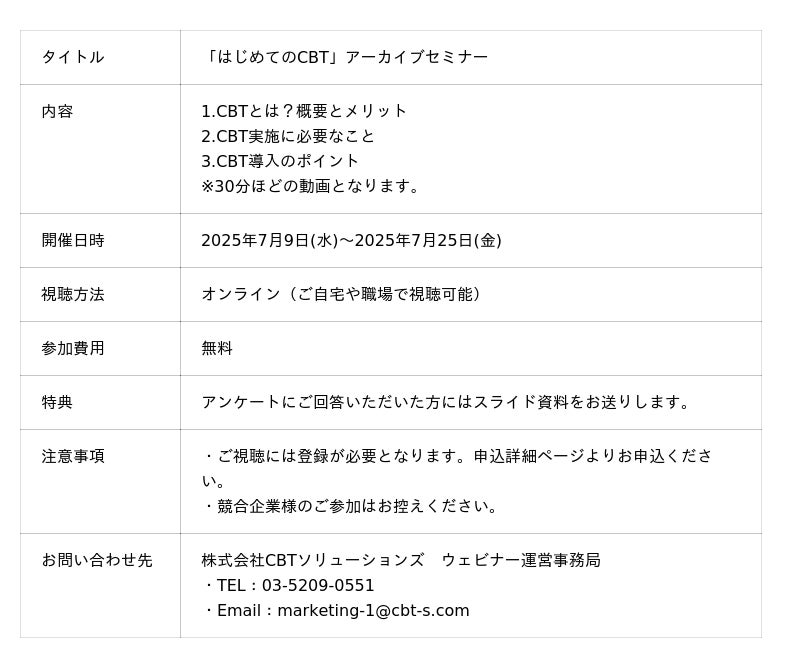800x668 pixels.
Task: Select the 2025年7月9日(水)～2025年7月25日(金) date range
Action: pyautogui.click(x=351, y=240)
